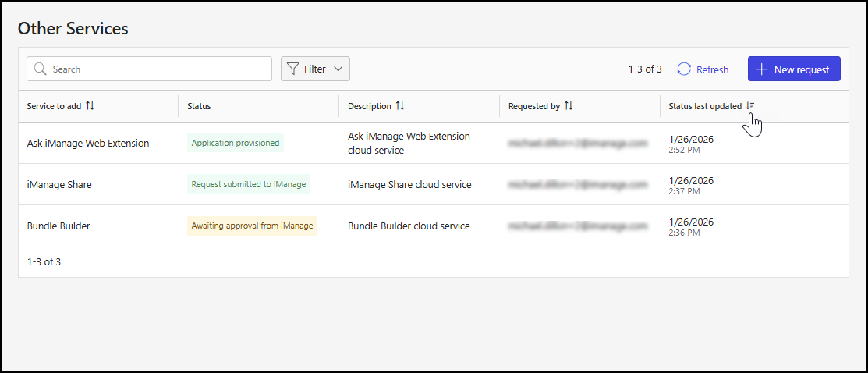This screenshot has height=373, width=868.
Task: Toggle Status last updated sort icon
Action: pos(750,106)
